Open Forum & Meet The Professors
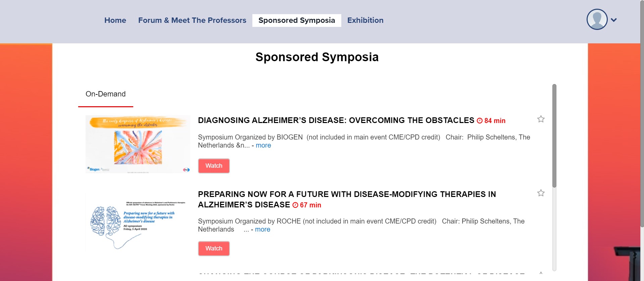Viewport: 644px width, 281px height. point(192,21)
